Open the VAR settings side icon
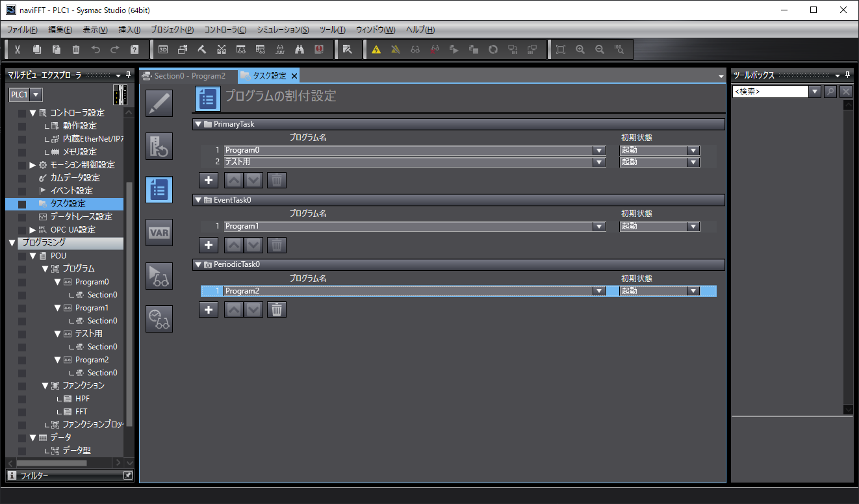This screenshot has height=504, width=859. coord(159,233)
